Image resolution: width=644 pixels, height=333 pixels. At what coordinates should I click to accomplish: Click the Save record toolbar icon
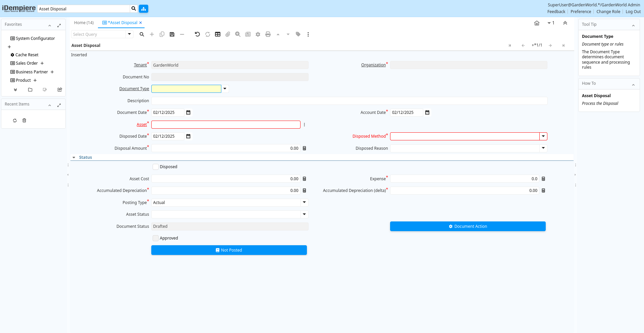(x=172, y=34)
